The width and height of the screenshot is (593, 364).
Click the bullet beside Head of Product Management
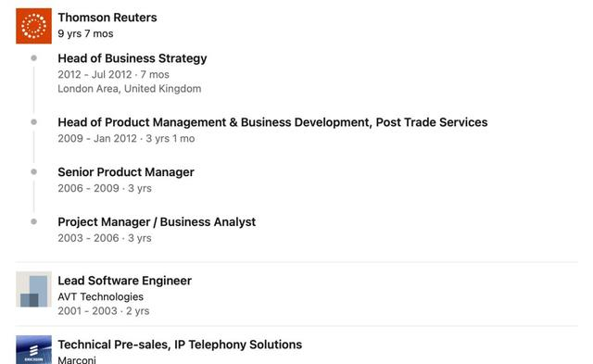(x=33, y=122)
